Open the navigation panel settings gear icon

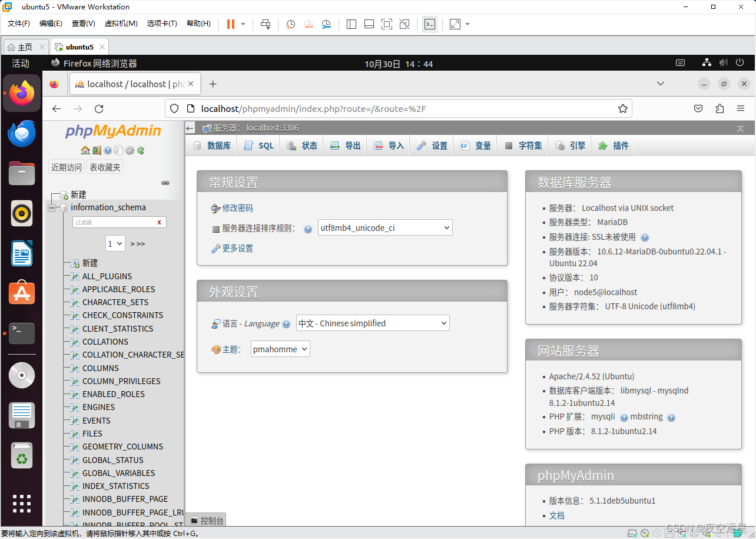[128, 150]
